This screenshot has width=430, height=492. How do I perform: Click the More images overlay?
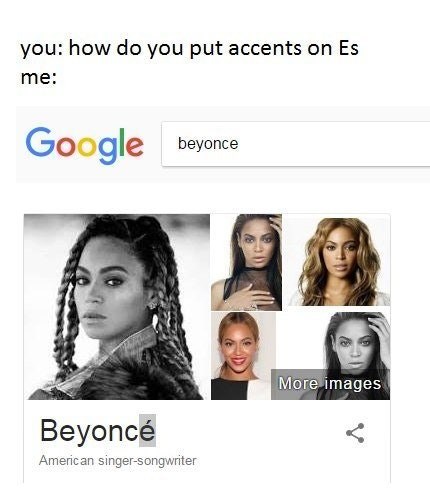(330, 384)
